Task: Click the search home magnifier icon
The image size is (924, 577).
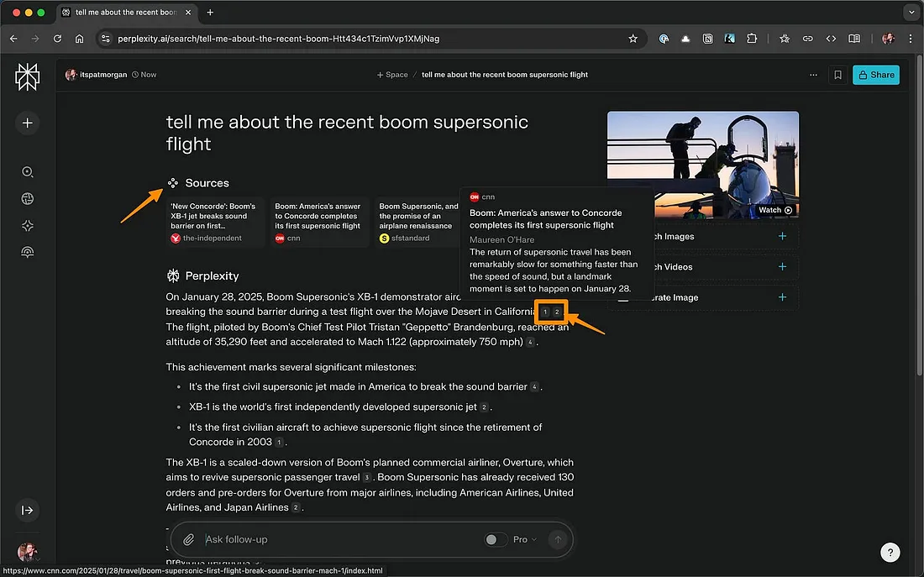Action: point(28,172)
